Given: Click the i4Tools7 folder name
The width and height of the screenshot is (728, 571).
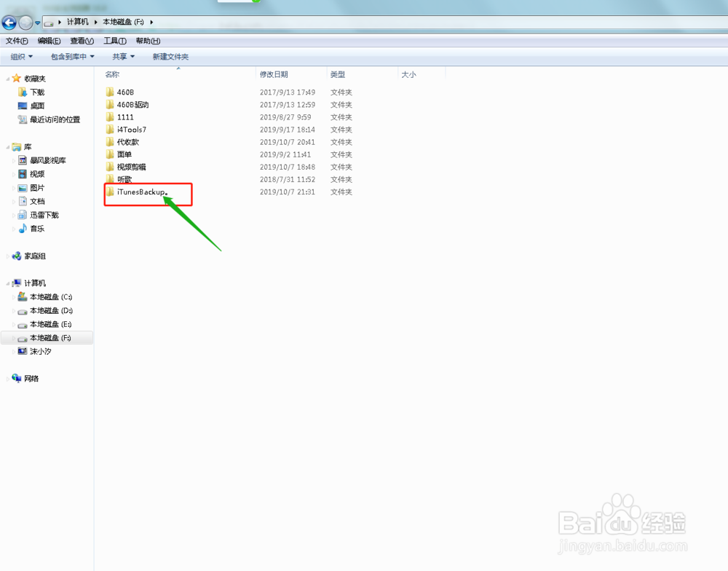Looking at the screenshot, I should pos(131,130).
